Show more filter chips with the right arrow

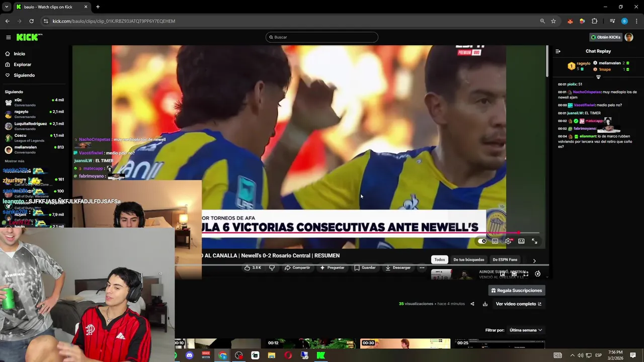coord(534,261)
